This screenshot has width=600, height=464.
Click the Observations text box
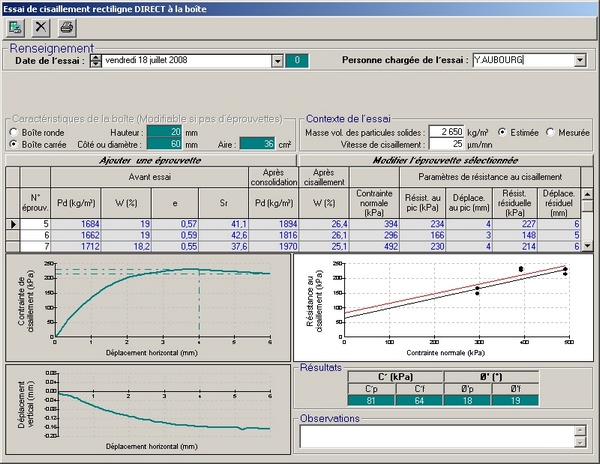click(x=435, y=436)
